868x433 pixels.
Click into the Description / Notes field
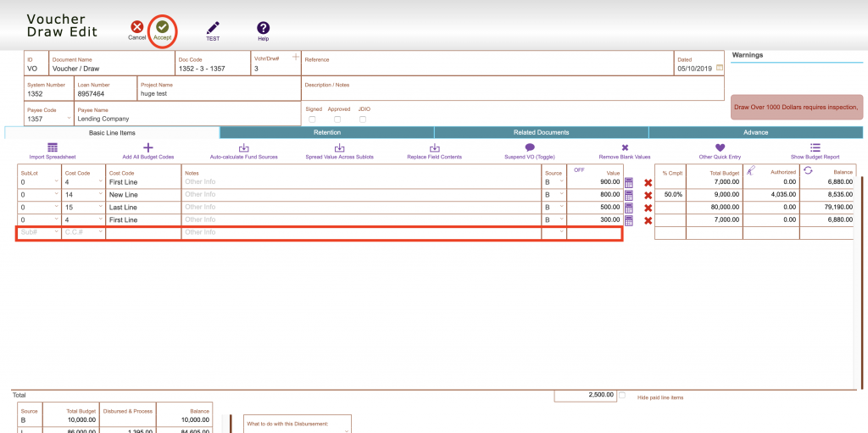click(513, 89)
